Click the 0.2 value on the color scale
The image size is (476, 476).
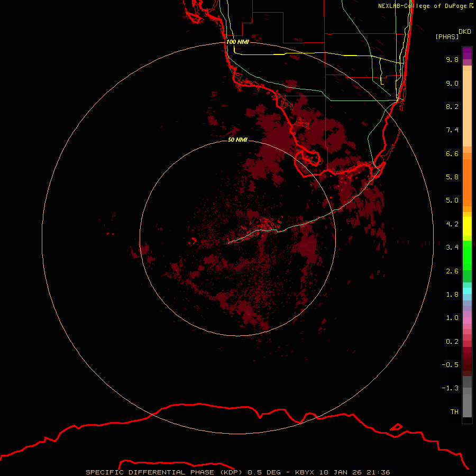[452, 342]
